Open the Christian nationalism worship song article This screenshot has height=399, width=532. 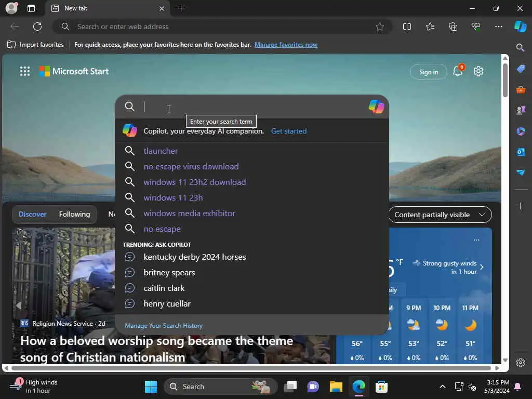156,349
